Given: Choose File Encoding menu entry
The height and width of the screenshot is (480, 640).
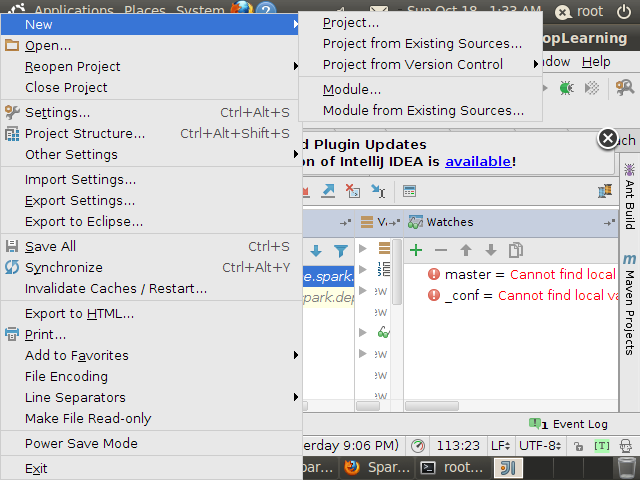Looking at the screenshot, I should pyautogui.click(x=151, y=376).
